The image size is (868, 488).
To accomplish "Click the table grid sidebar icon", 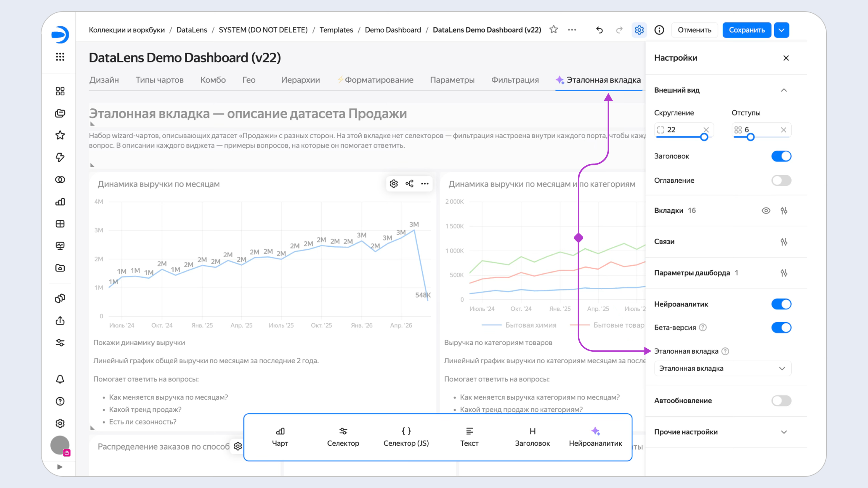I will tap(60, 224).
